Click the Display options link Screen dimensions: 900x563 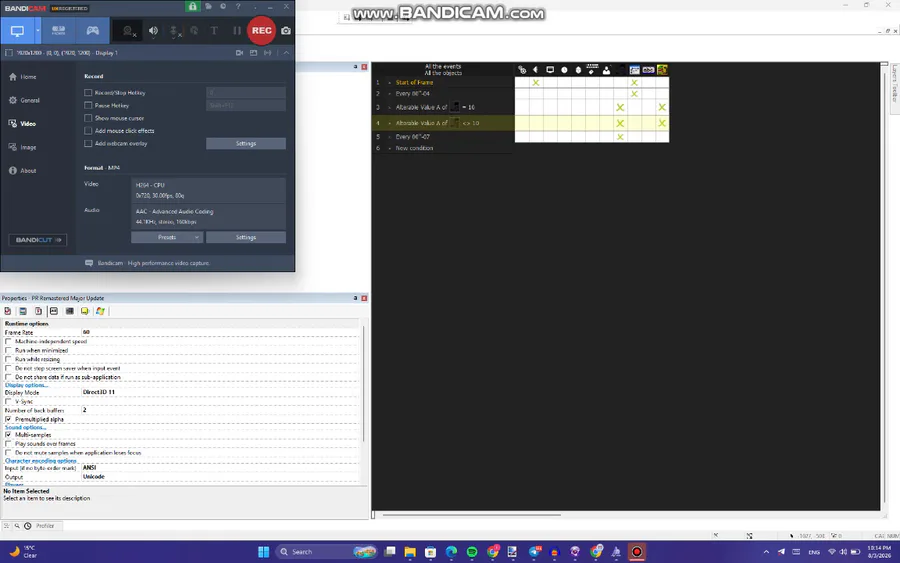pos(26,385)
